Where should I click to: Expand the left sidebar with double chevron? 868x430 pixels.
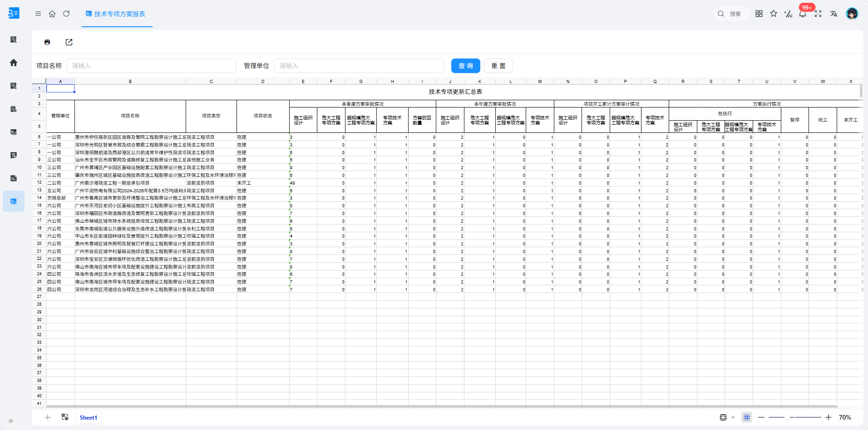[x=11, y=421]
